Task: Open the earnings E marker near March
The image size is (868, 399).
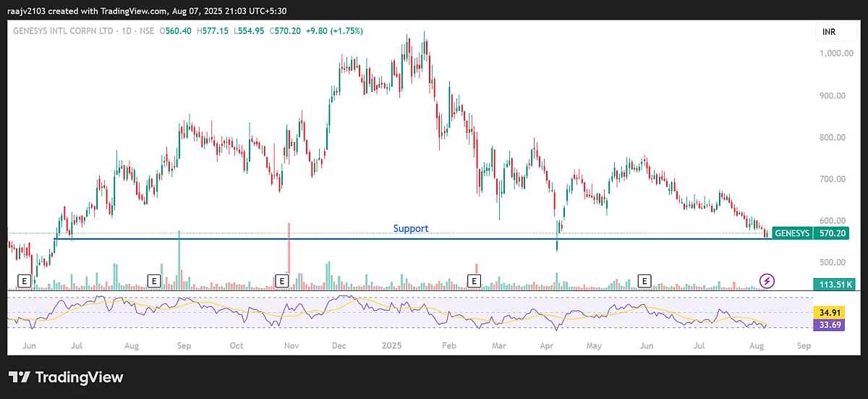Action: pos(475,280)
